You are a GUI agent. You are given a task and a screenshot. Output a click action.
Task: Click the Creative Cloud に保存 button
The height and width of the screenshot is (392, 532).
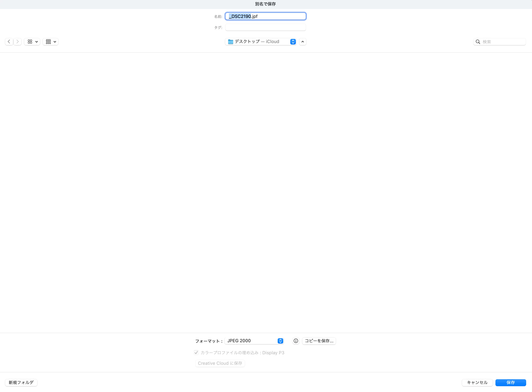[x=220, y=363]
